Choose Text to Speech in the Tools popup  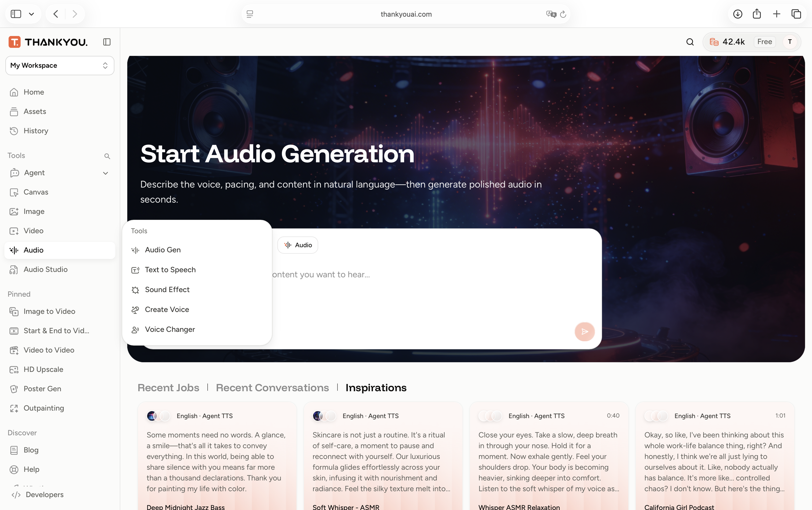[197, 270]
